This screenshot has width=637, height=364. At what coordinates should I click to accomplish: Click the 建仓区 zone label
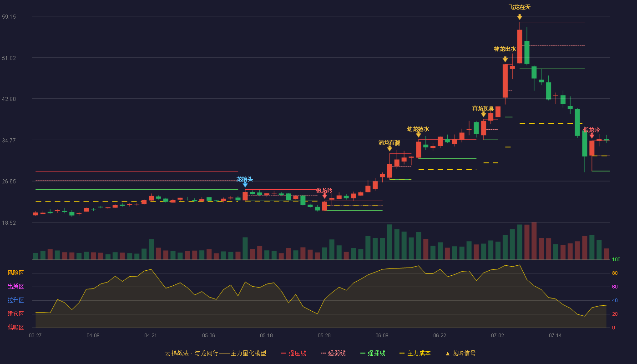tap(15, 314)
